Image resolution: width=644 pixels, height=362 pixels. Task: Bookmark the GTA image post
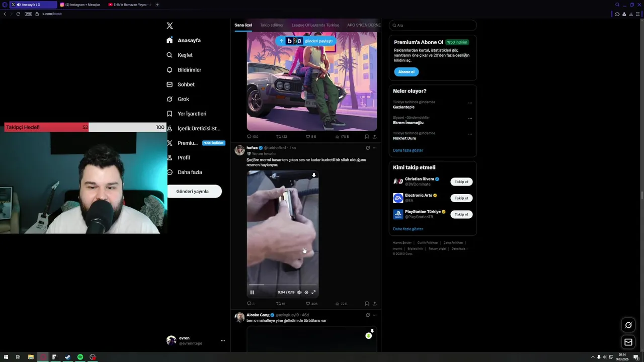click(x=367, y=136)
